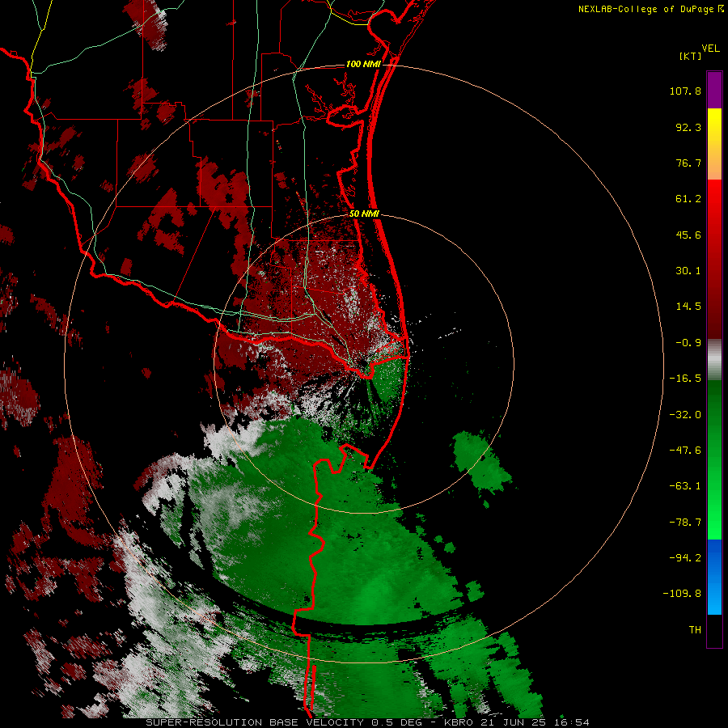728x728 pixels.
Task: Click the 92.3 velocity scale value
Action: pyautogui.click(x=688, y=127)
